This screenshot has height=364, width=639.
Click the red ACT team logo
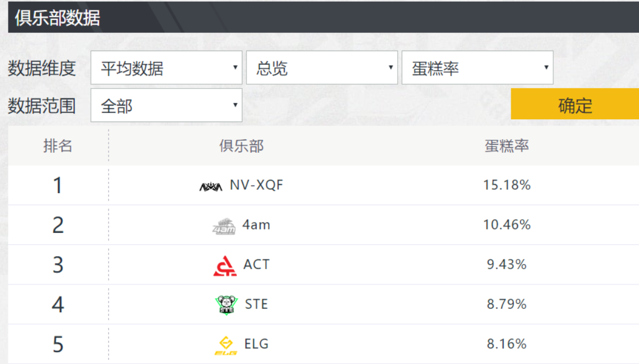pyautogui.click(x=225, y=265)
